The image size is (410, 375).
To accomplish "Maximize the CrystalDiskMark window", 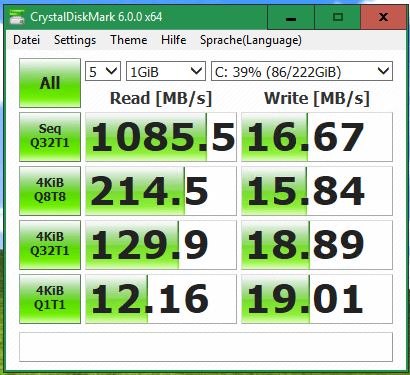I will 338,17.
